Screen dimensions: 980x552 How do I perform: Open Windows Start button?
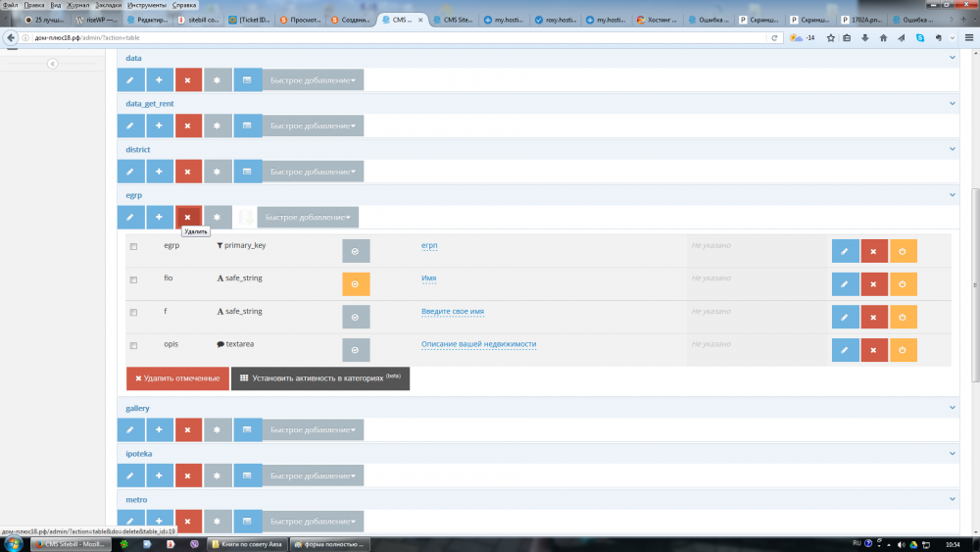pyautogui.click(x=13, y=544)
